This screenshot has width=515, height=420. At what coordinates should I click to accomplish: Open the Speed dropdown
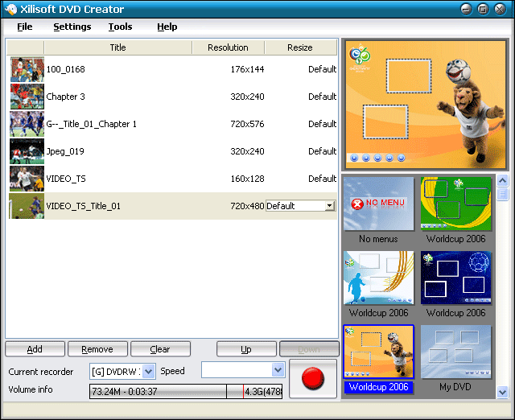pos(278,370)
